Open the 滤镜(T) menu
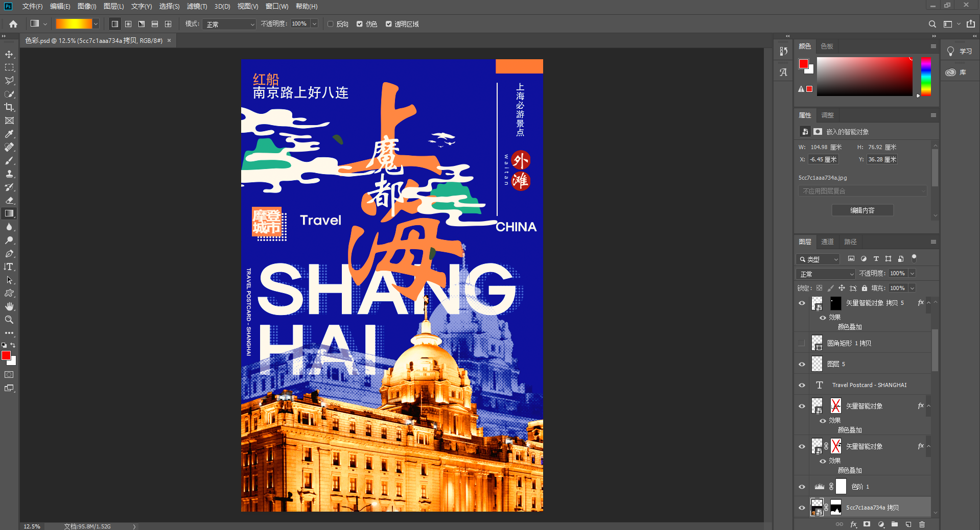980x530 pixels. click(x=197, y=6)
